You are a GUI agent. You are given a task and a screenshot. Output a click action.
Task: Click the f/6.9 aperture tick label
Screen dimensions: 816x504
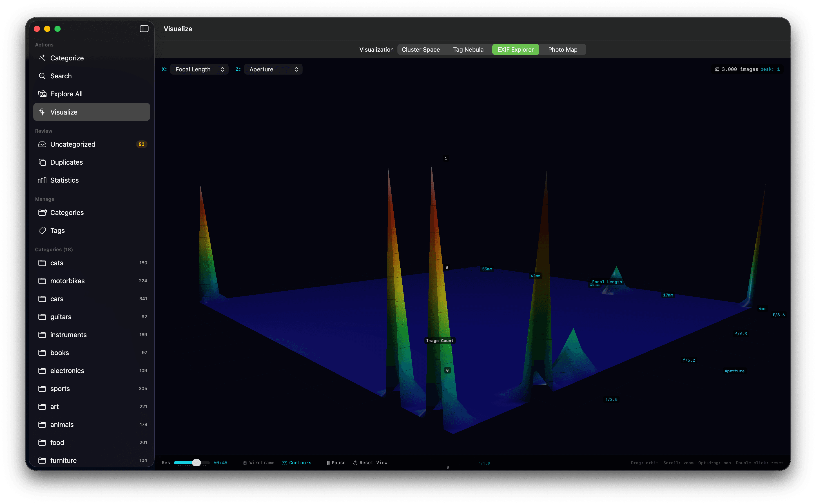tap(741, 334)
